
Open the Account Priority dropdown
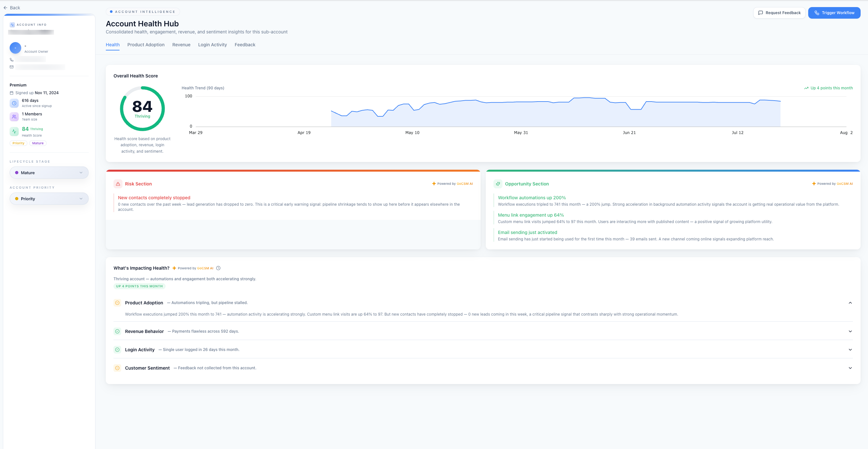click(x=49, y=199)
